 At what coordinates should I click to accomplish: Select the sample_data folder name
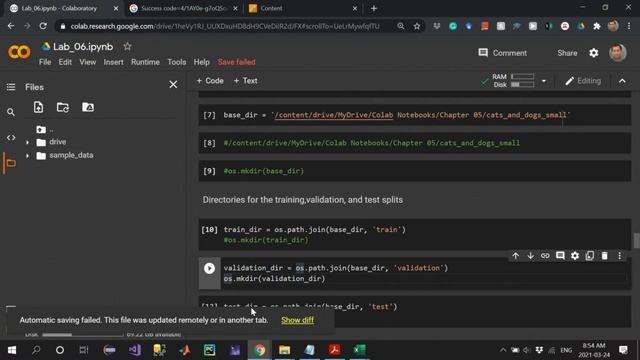point(71,155)
